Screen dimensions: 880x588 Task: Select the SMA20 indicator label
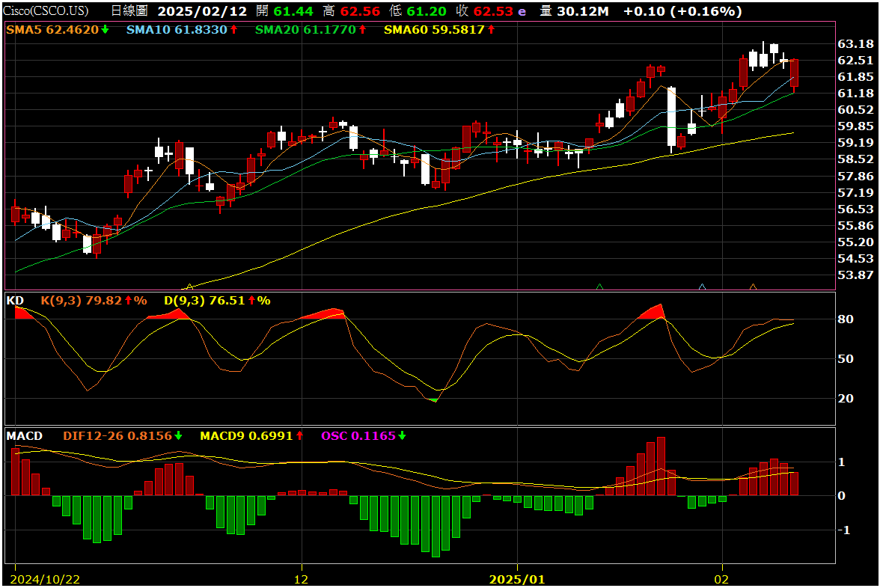click(x=278, y=30)
